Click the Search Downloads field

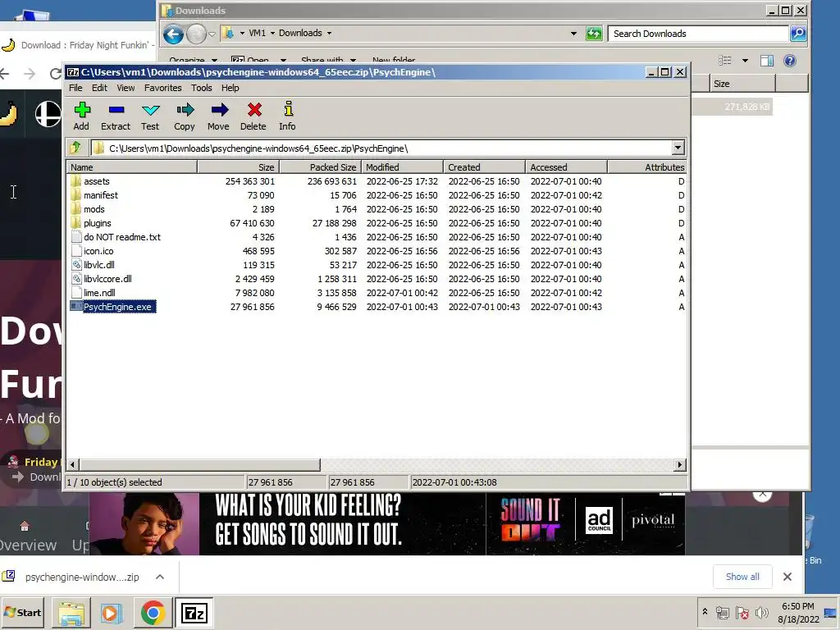coord(698,34)
